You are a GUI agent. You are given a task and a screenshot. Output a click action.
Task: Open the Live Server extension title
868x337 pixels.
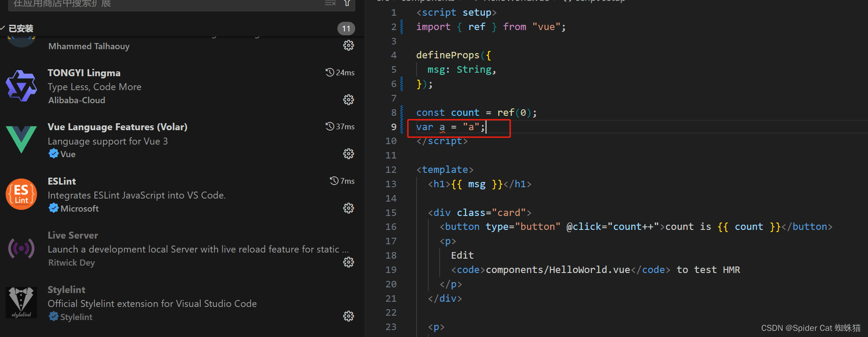tap(73, 235)
